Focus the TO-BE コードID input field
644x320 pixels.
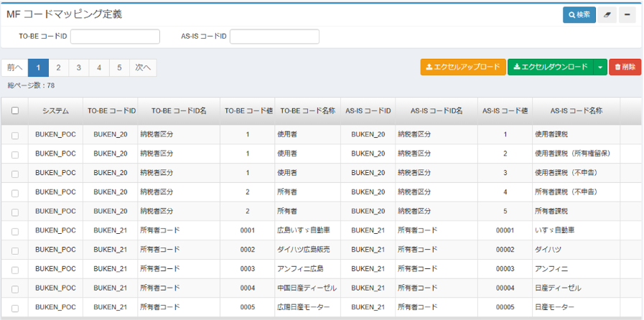115,37
